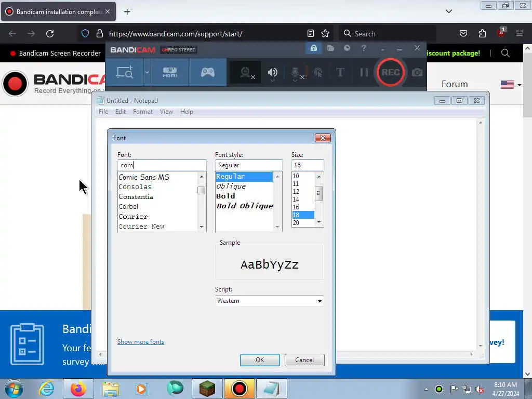This screenshot has width=532, height=399.
Task: Click Bandicam pause button
Action: [x=364, y=72]
